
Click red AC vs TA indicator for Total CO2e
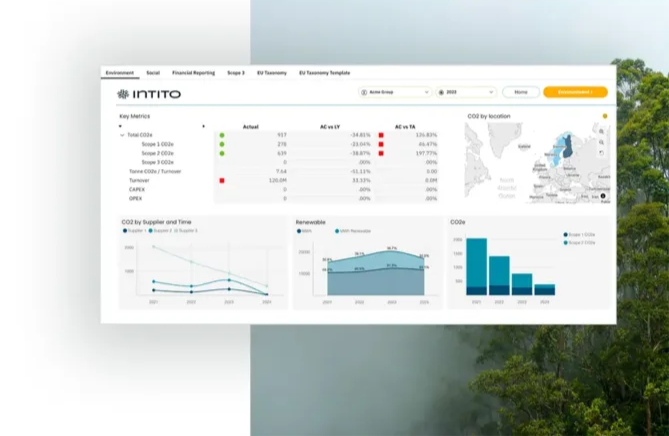click(381, 135)
